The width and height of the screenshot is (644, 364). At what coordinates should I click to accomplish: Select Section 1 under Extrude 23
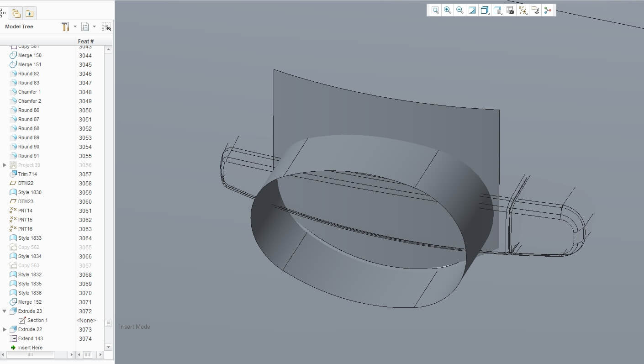tap(37, 320)
